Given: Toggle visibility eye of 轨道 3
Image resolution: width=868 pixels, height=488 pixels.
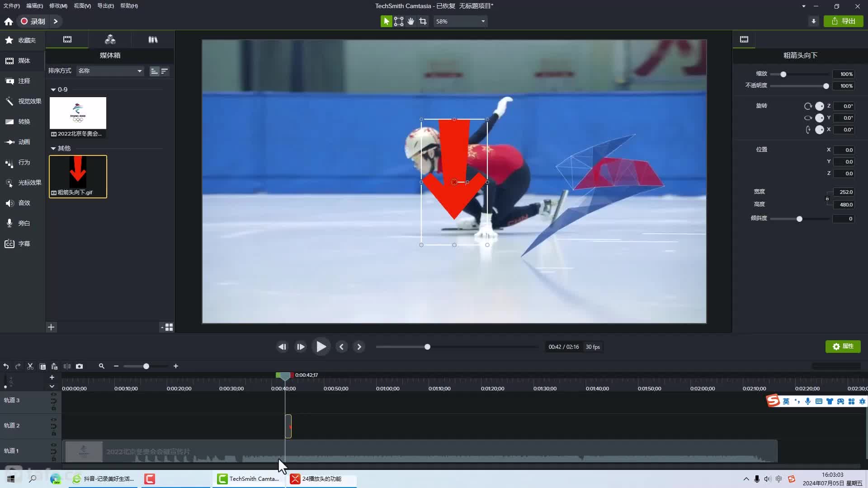Looking at the screenshot, I should pos(53,394).
